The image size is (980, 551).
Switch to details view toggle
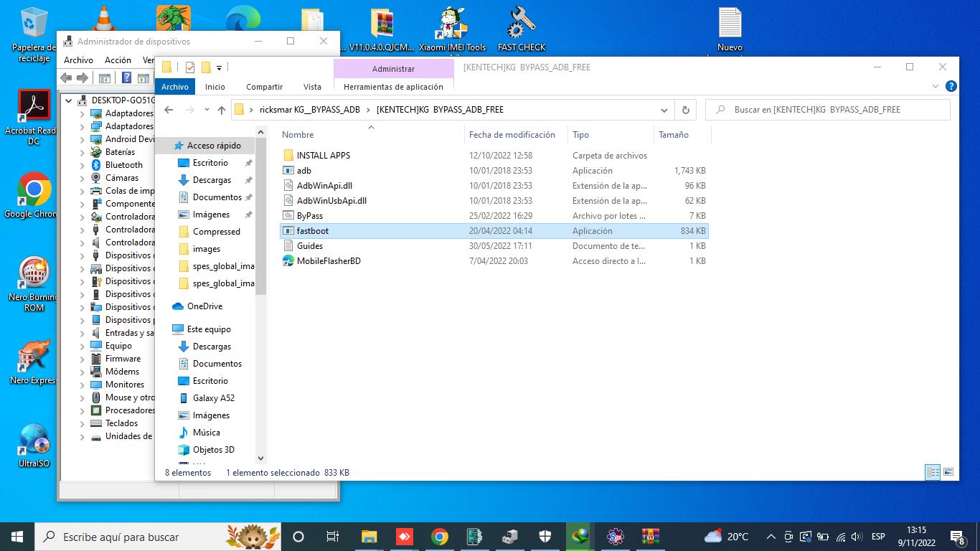click(933, 472)
